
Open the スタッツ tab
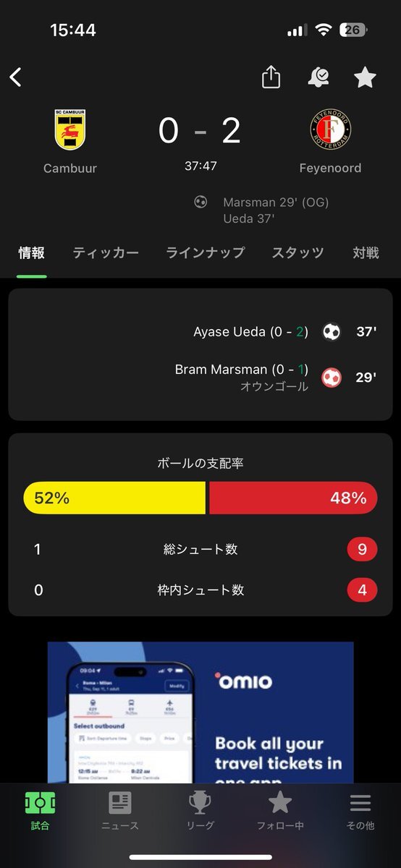(298, 252)
